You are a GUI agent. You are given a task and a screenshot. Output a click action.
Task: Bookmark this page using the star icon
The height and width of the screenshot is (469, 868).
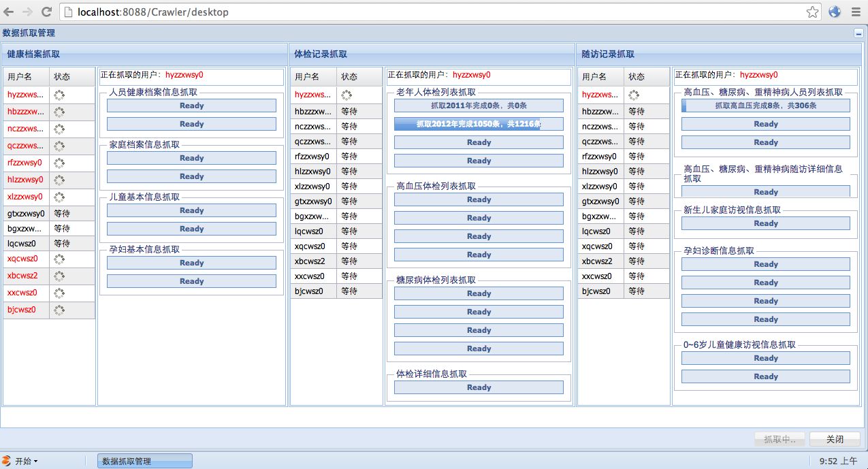(x=812, y=12)
